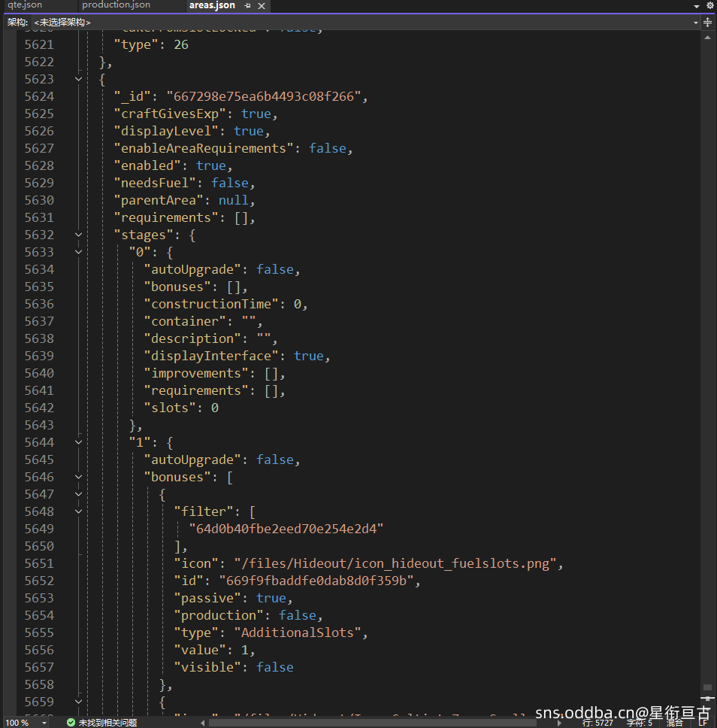Viewport: 717px width, 728px height.
Task: Close the areas.json tab
Action: click(x=261, y=6)
